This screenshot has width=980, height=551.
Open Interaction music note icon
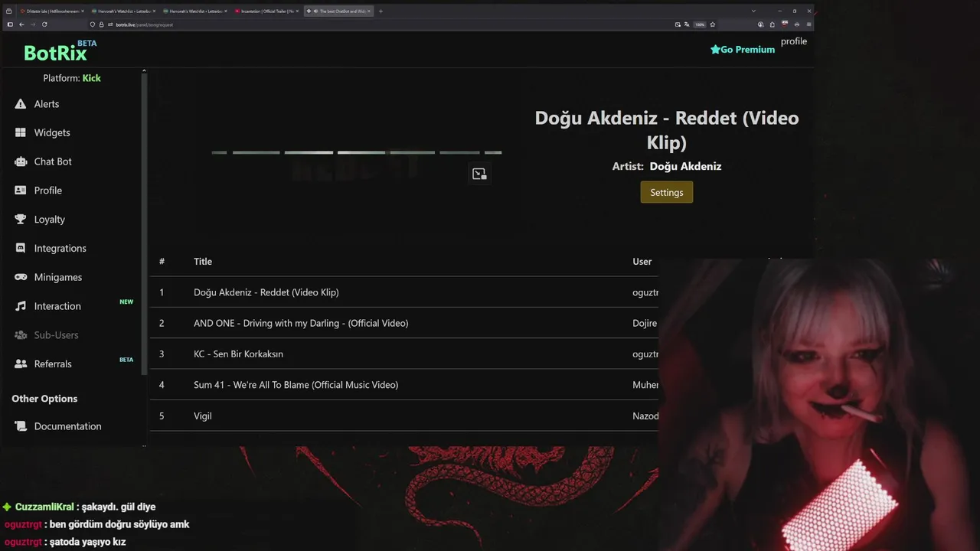click(x=21, y=306)
